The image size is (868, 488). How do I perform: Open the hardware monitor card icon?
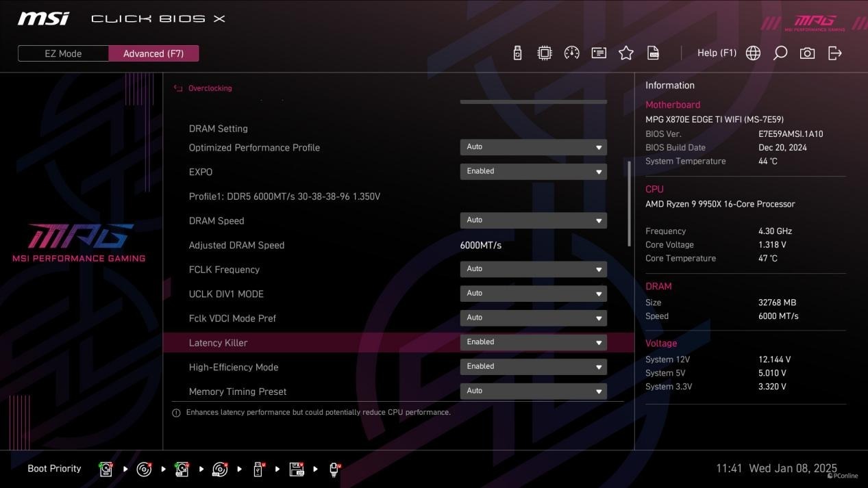click(599, 53)
